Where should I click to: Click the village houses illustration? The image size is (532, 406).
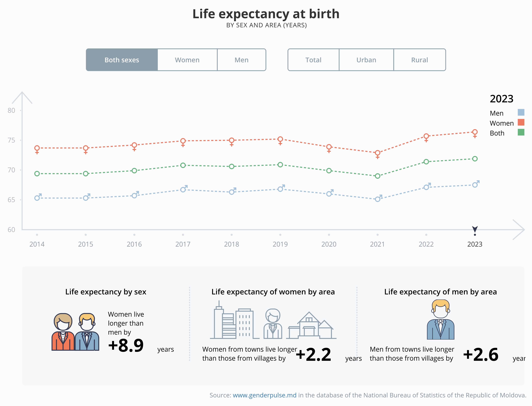click(311, 325)
